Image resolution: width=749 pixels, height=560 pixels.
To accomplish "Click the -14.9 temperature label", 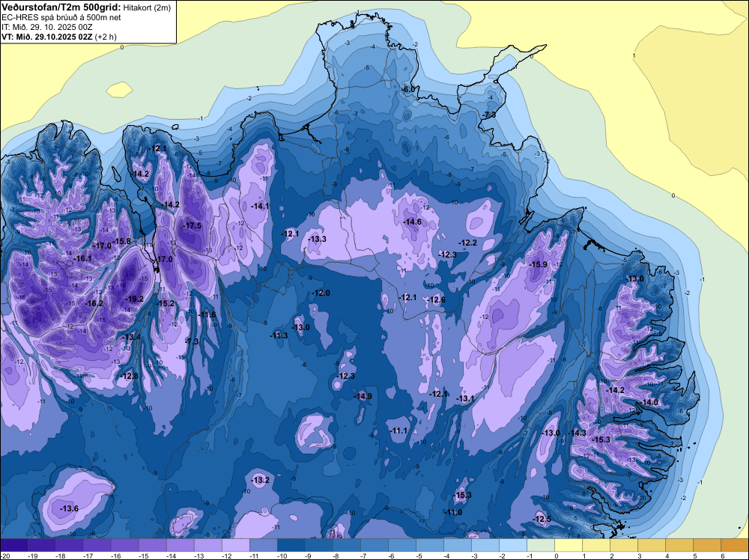I will click(363, 396).
